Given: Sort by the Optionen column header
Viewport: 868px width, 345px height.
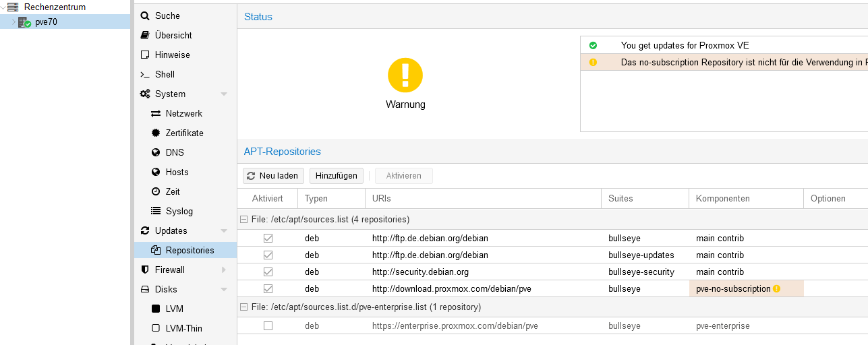Looking at the screenshot, I should click(836, 199).
